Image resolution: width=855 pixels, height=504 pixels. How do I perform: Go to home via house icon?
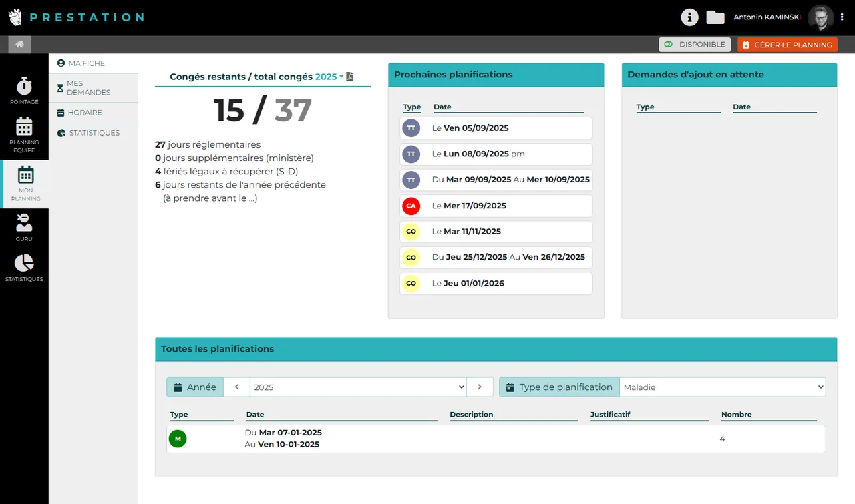click(x=19, y=45)
